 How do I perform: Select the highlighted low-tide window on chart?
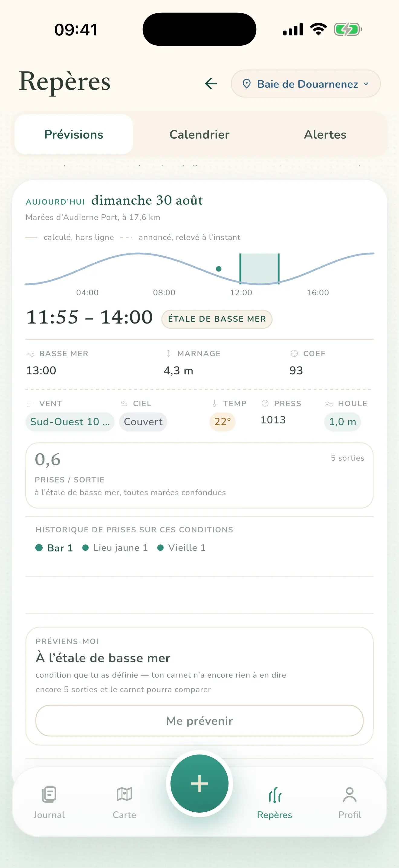pyautogui.click(x=259, y=269)
